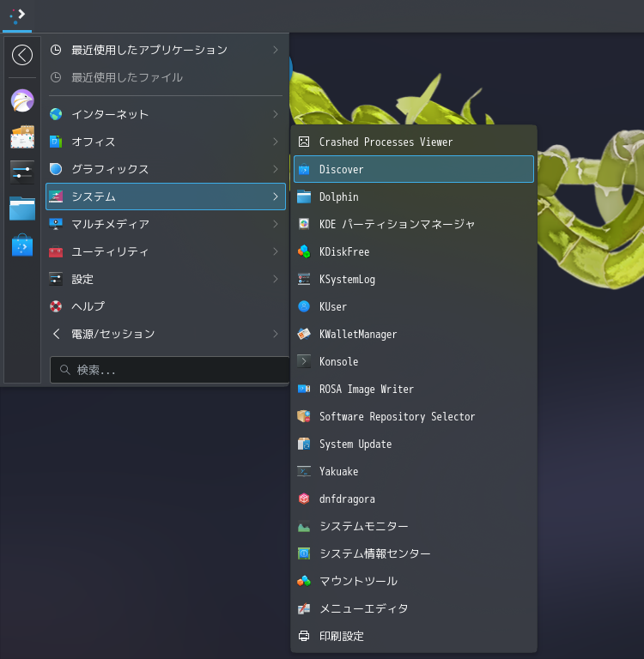Launch Konsole by its label
644x659 pixels.
(x=338, y=361)
